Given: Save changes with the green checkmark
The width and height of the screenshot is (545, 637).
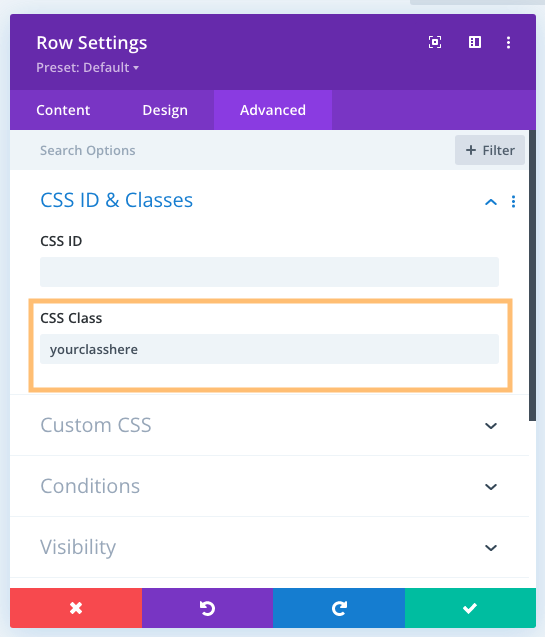Looking at the screenshot, I should pos(470,608).
